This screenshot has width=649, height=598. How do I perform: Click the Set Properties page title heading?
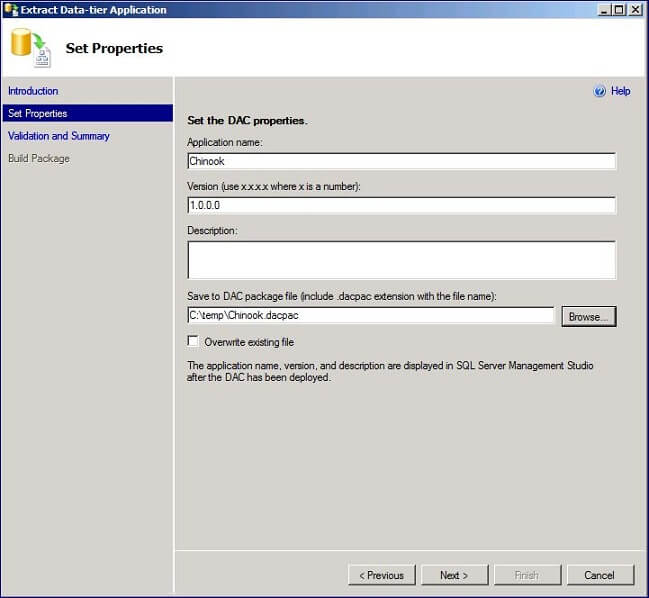tap(114, 48)
